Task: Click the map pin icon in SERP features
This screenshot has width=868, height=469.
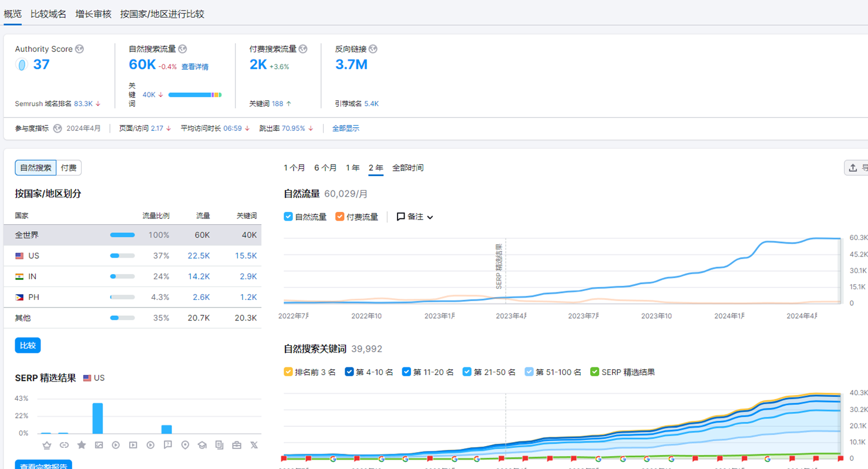Action: point(185,445)
